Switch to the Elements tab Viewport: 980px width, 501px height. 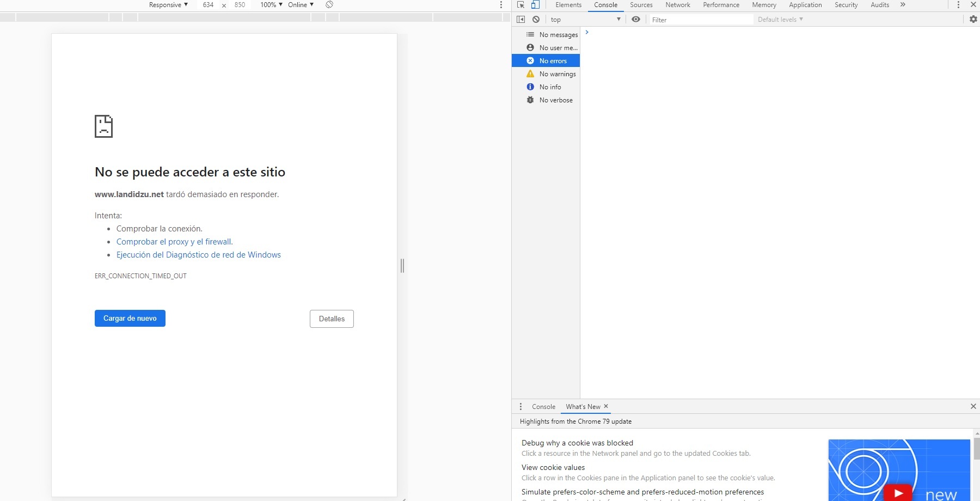[568, 5]
